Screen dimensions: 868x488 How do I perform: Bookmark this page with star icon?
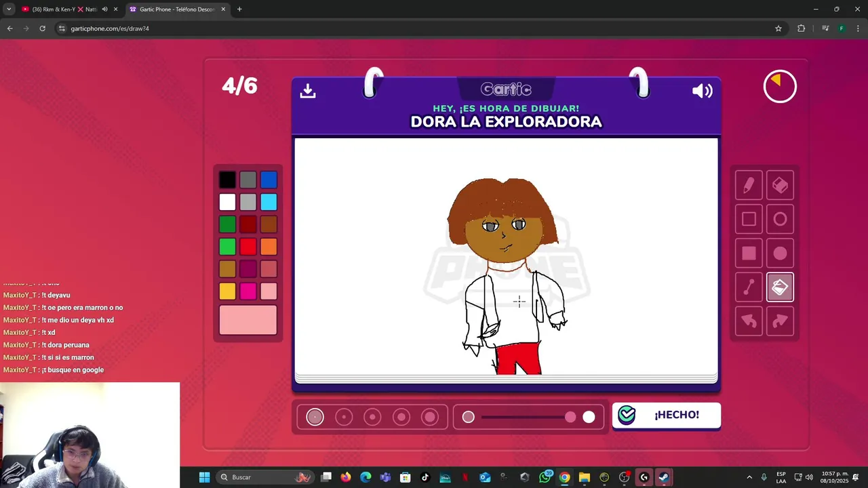(778, 28)
